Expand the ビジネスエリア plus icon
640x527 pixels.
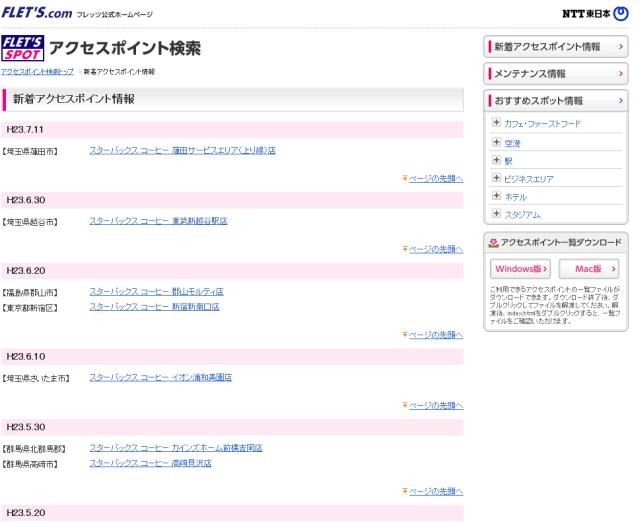496,178
